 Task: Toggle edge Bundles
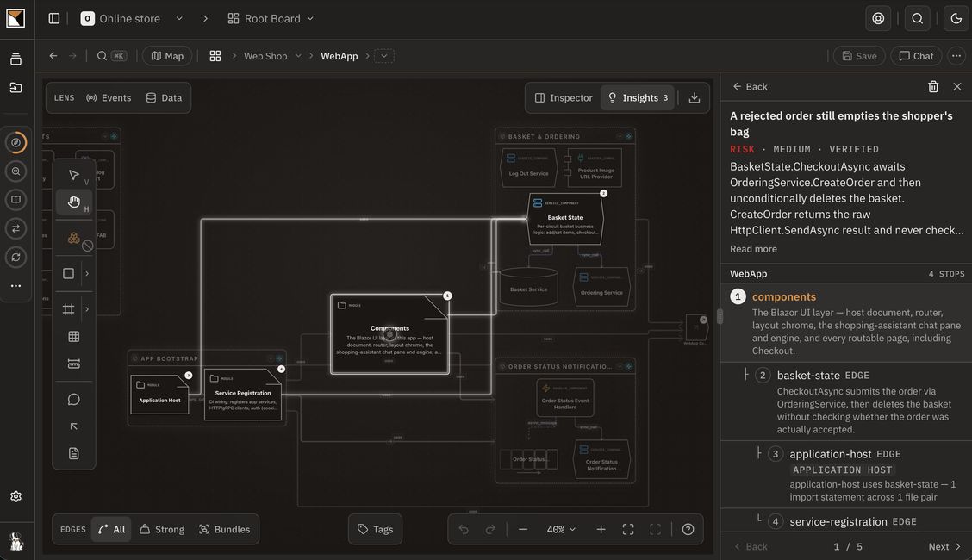point(224,529)
